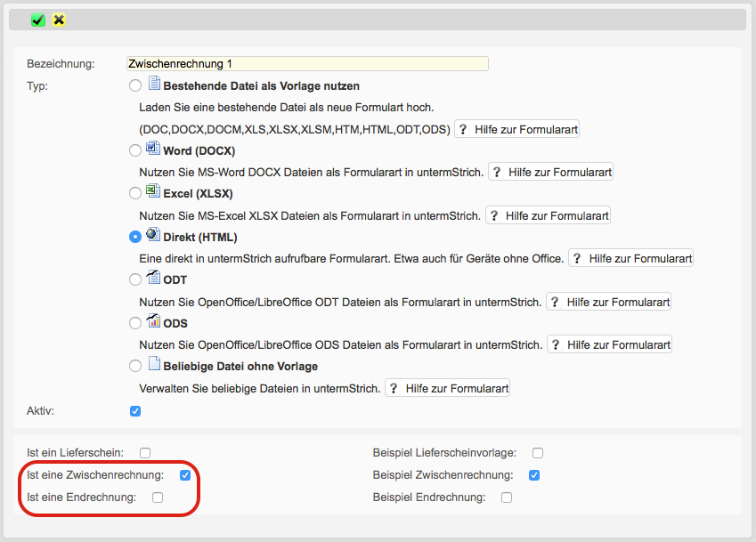Image resolution: width=756 pixels, height=542 pixels.
Task: Click the ODS file icon
Action: (x=152, y=322)
